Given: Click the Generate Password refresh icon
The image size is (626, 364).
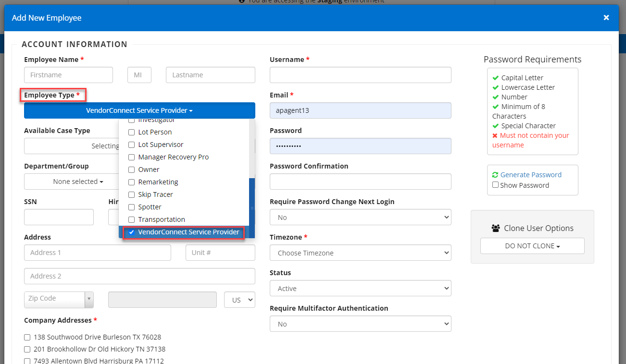Looking at the screenshot, I should (495, 175).
